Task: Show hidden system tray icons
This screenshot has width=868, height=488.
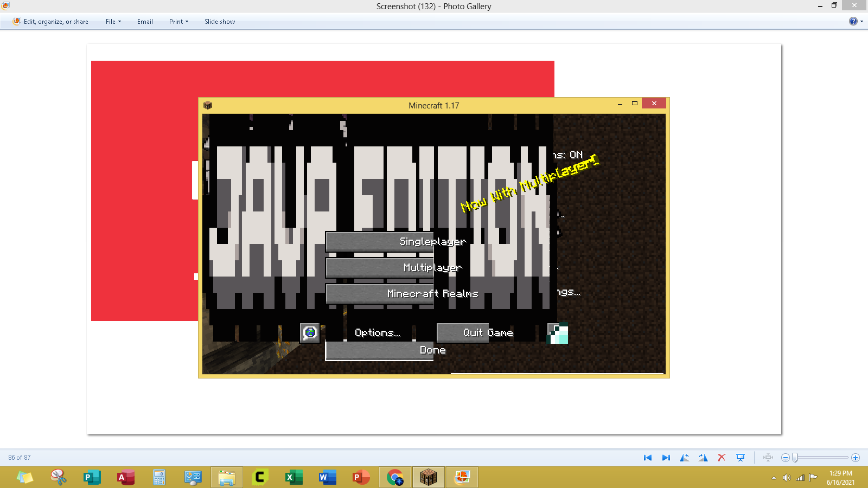Action: tap(774, 478)
